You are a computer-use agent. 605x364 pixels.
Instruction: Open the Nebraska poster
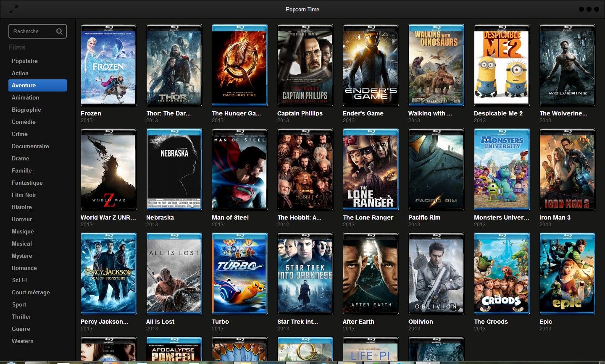coord(174,169)
